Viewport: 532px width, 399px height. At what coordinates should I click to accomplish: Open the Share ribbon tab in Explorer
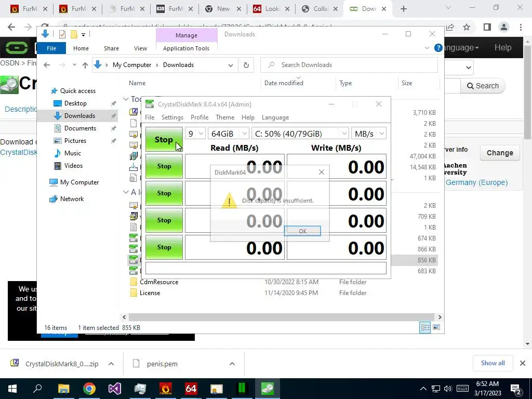[111, 48]
